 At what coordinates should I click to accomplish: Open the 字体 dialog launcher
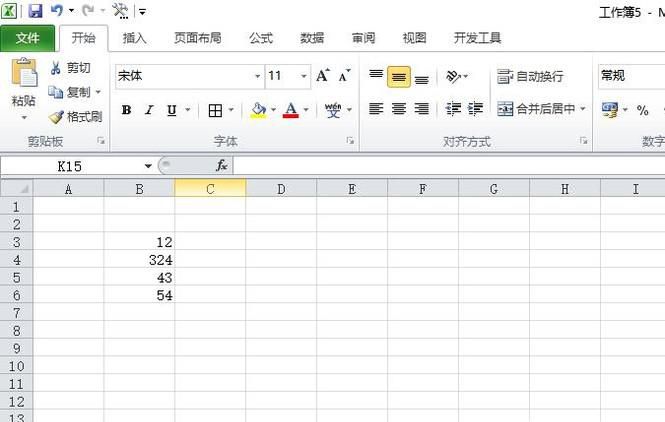(x=350, y=140)
